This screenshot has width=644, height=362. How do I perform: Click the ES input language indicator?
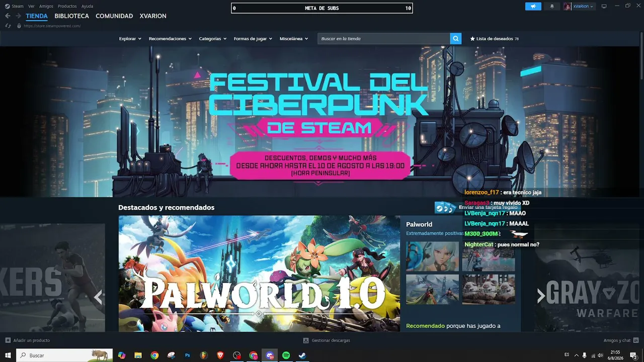567,355
